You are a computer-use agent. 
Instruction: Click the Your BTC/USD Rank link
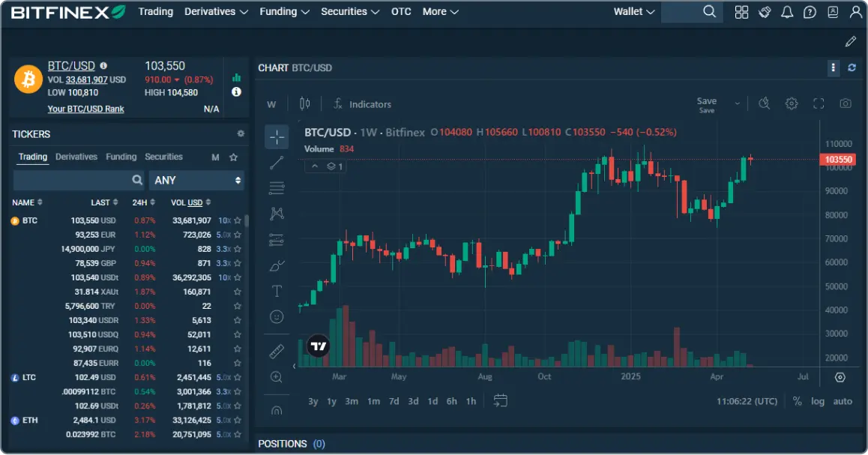(85, 108)
